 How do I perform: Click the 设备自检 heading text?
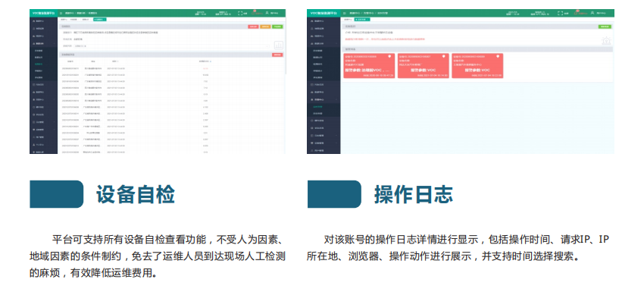[136, 194]
